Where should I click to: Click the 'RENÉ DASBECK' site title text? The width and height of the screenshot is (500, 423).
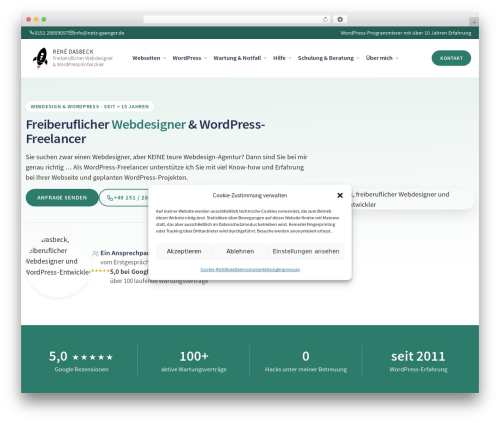click(x=73, y=52)
